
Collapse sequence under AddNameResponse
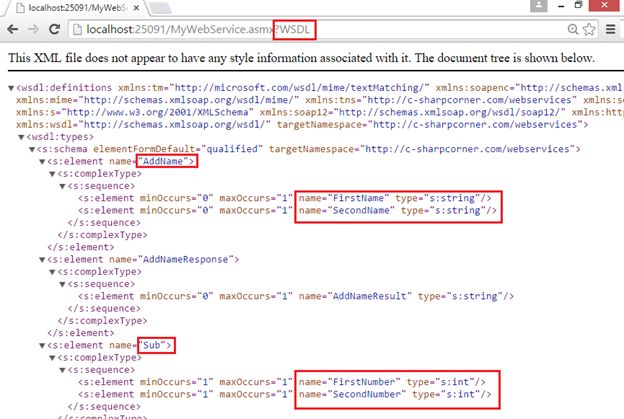62,285
